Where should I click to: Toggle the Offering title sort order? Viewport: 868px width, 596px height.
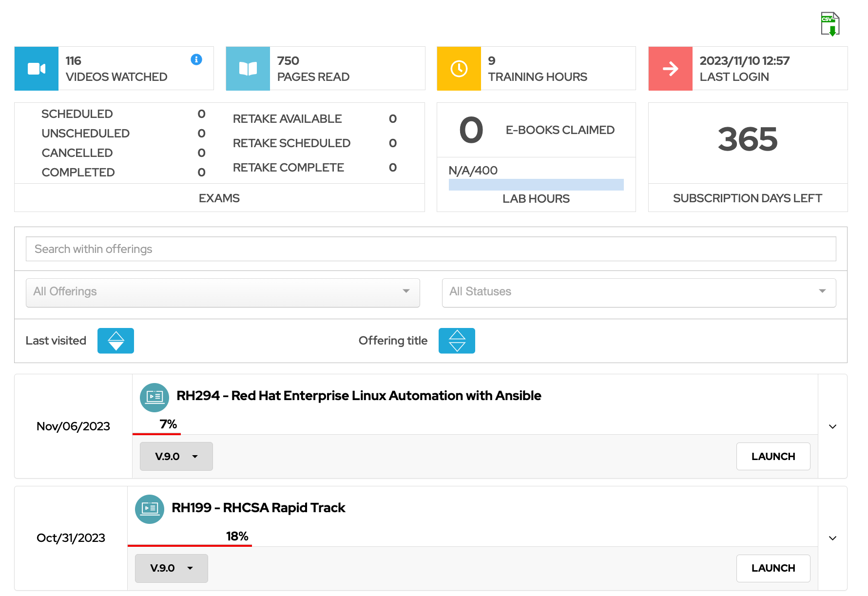pyautogui.click(x=457, y=341)
